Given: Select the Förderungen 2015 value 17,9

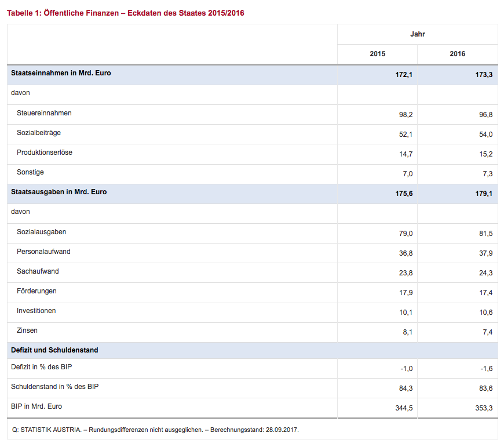Looking at the screenshot, I should (406, 293).
